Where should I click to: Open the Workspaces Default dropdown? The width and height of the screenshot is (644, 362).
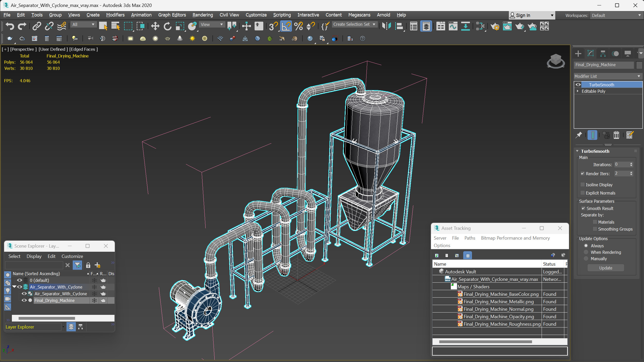point(616,15)
